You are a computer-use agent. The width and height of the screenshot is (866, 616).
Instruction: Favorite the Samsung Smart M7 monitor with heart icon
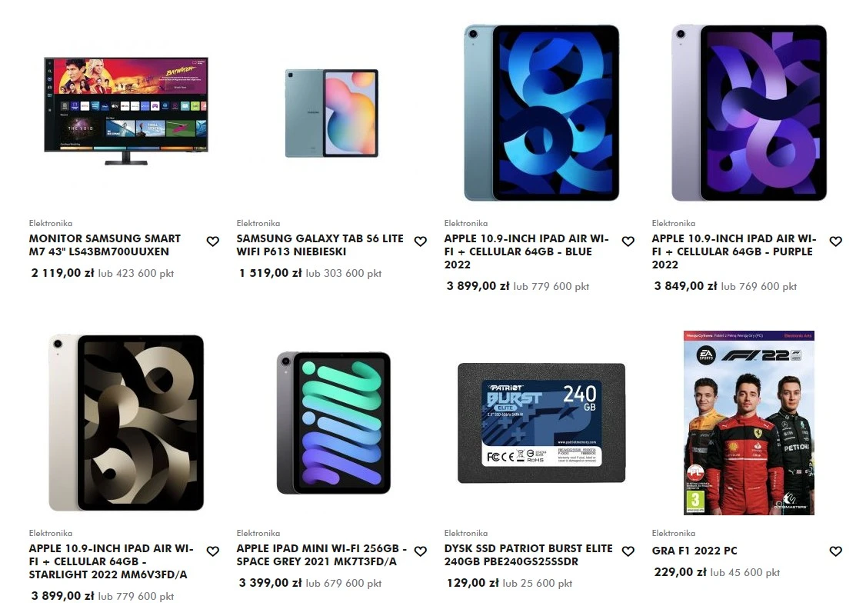point(212,241)
